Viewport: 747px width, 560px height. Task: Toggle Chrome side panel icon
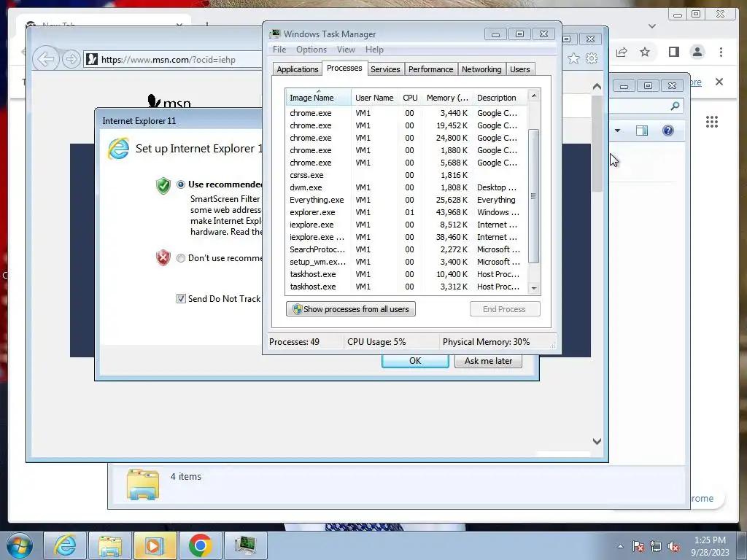pyautogui.click(x=673, y=52)
